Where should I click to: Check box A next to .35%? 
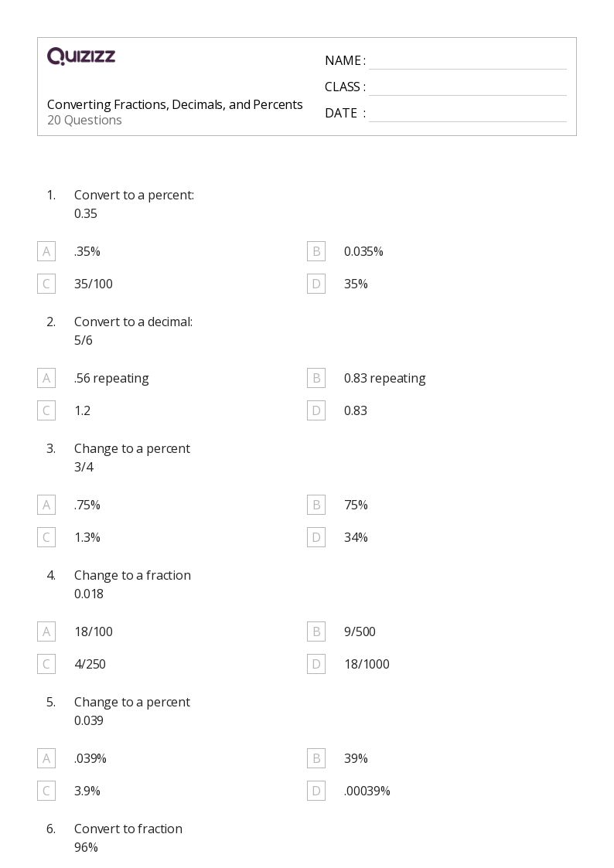(46, 251)
